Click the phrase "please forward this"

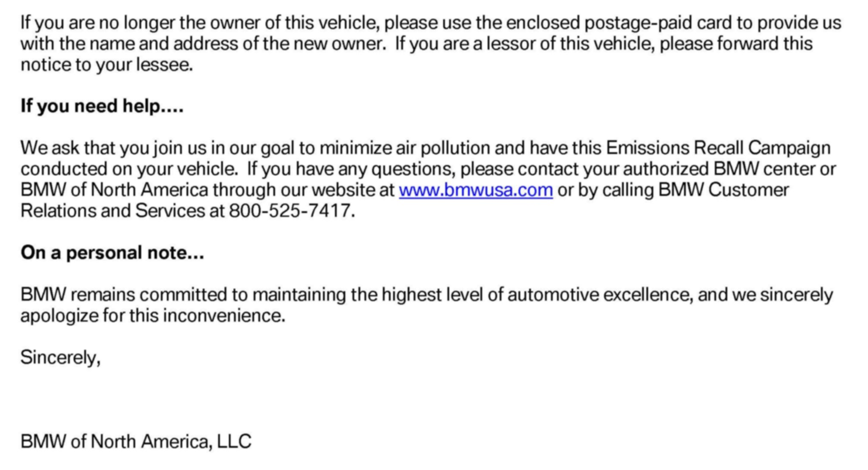click(736, 44)
